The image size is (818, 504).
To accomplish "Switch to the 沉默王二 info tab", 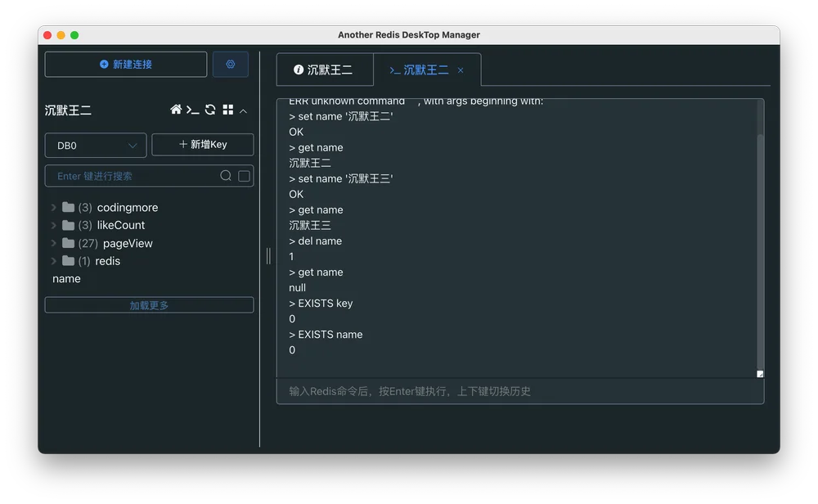I will (x=325, y=70).
